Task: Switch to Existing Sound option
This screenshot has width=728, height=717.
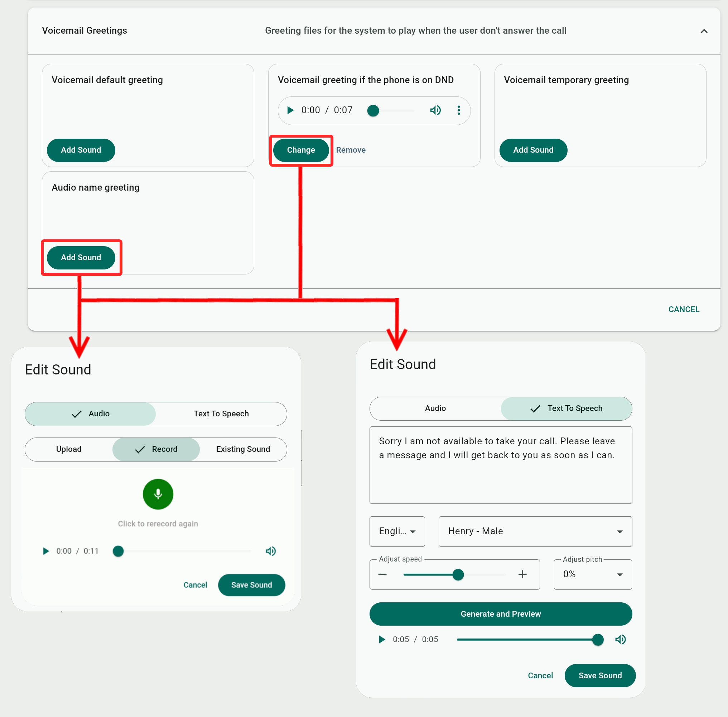Action: point(243,449)
